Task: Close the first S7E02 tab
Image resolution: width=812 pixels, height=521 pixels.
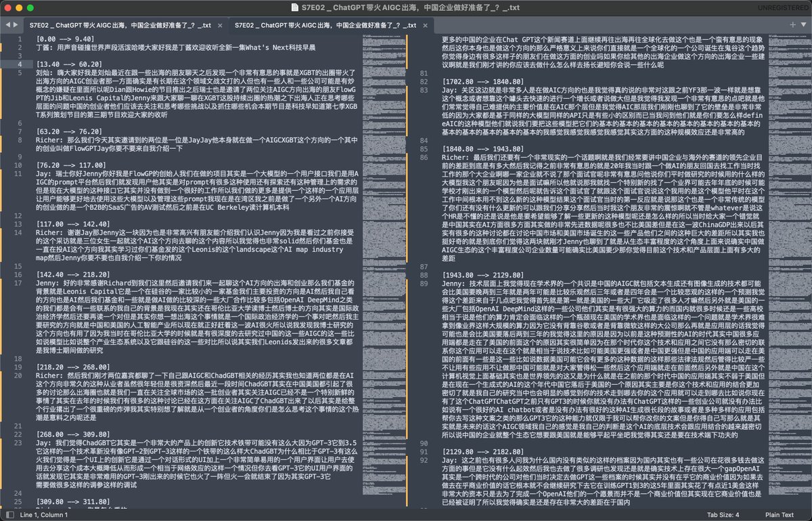Action: click(220, 24)
